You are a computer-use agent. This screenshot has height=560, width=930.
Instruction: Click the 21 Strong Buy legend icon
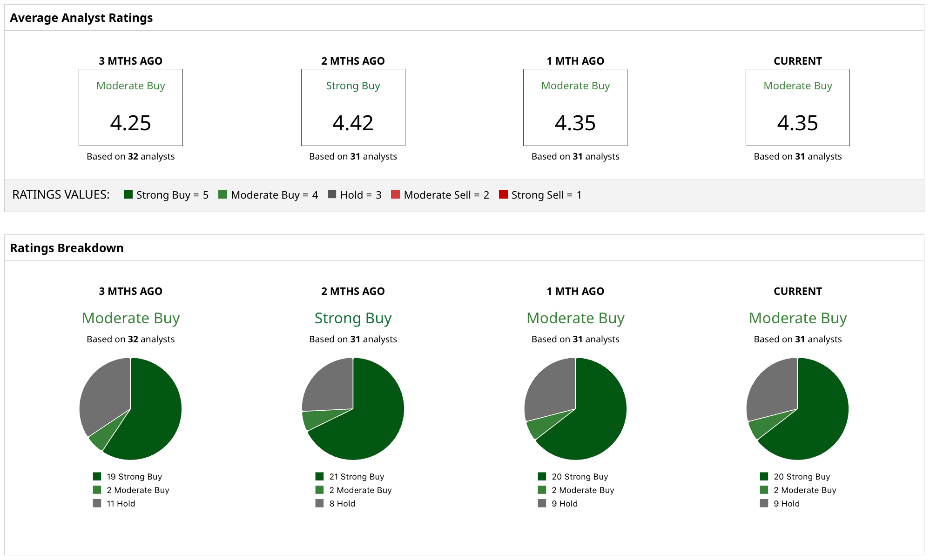click(320, 476)
